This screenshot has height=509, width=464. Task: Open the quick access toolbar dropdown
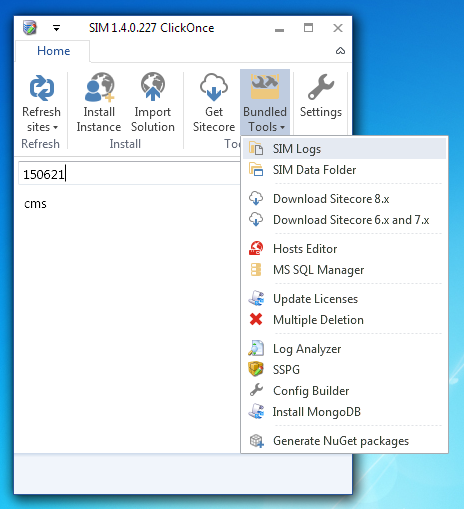point(56,28)
